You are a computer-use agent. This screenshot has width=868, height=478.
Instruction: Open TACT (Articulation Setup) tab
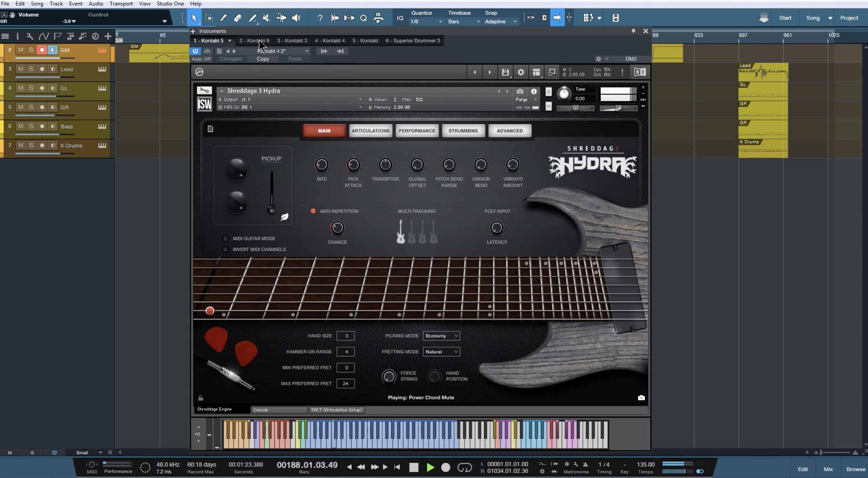pyautogui.click(x=337, y=410)
